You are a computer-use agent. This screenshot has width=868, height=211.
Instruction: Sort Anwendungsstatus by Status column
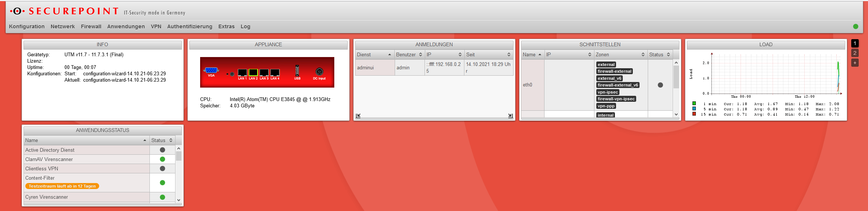pyautogui.click(x=162, y=140)
